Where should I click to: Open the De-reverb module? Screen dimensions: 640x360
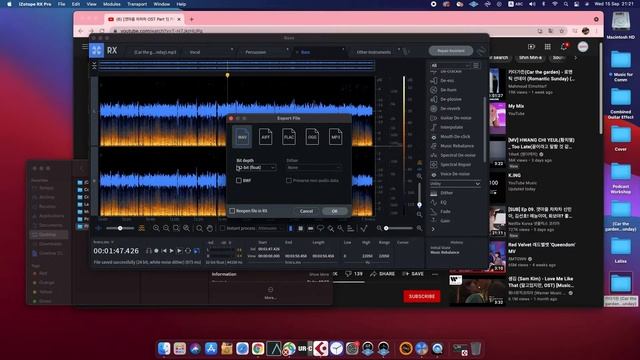(450, 109)
